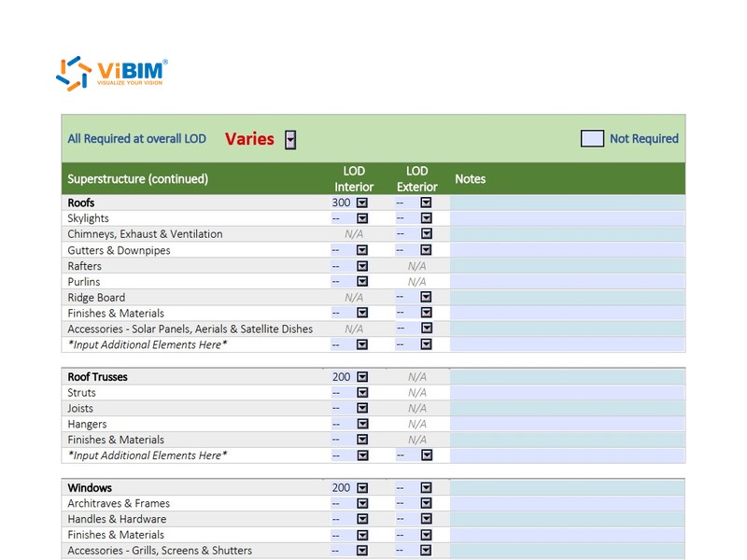Click the Windows notes field

[568, 488]
